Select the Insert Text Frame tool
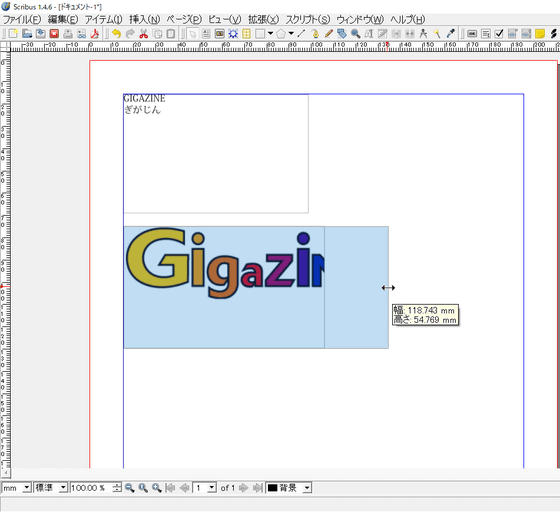The width and height of the screenshot is (560, 512). click(x=206, y=34)
